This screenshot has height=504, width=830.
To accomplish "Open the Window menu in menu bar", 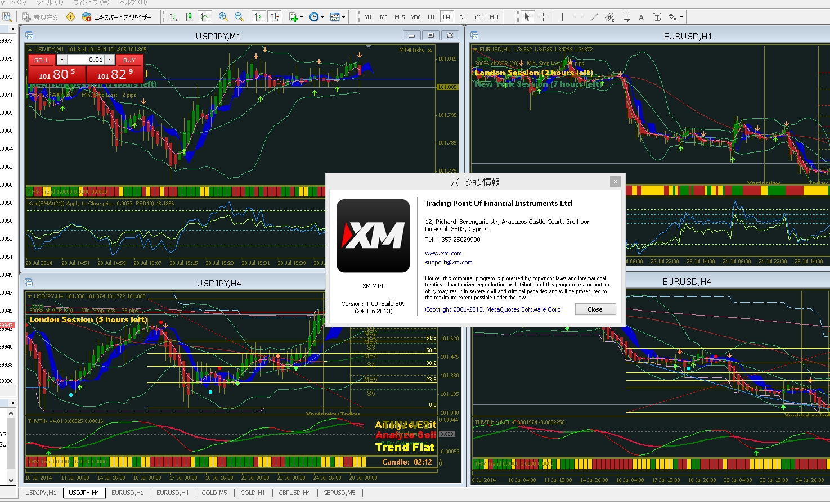I will point(91,2).
